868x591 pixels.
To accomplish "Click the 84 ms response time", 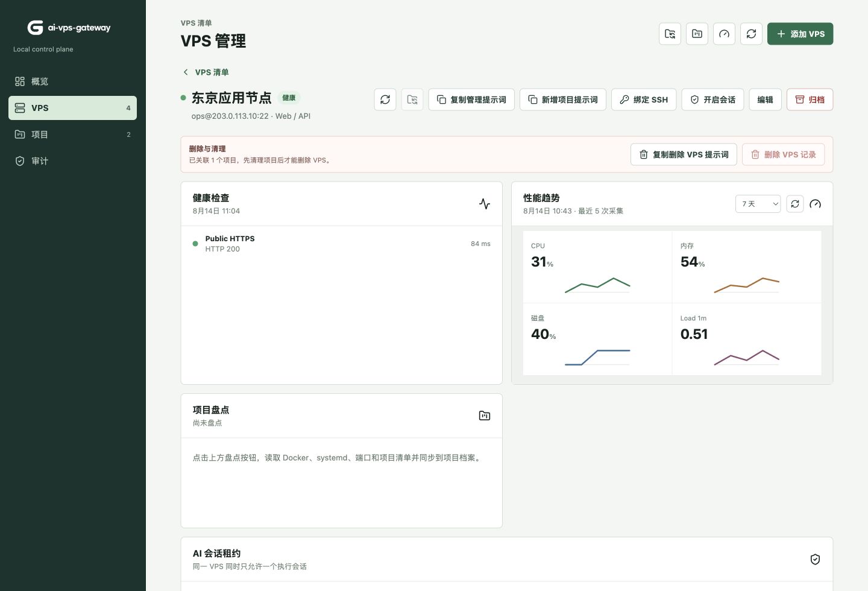I will coord(480,244).
